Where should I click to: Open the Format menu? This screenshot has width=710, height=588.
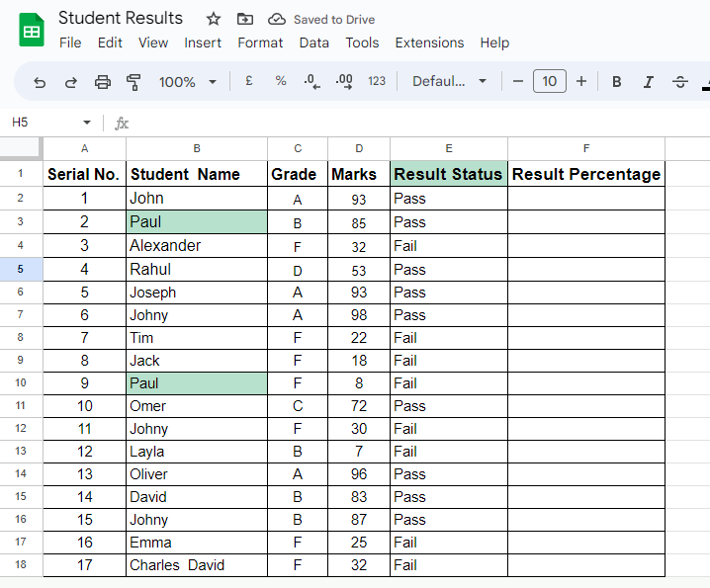(x=260, y=42)
